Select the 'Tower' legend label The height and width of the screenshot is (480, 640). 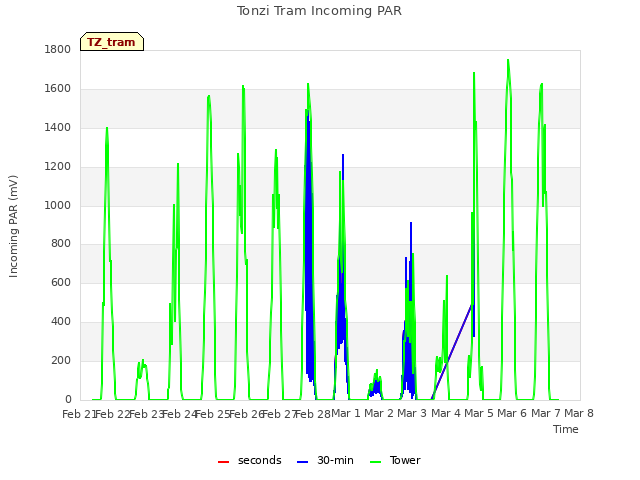click(x=405, y=460)
